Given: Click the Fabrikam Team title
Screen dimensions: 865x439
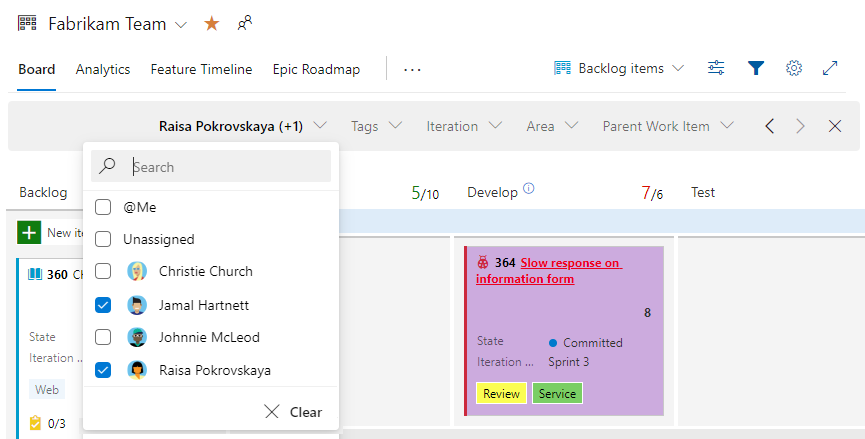Looking at the screenshot, I should pos(107,24).
